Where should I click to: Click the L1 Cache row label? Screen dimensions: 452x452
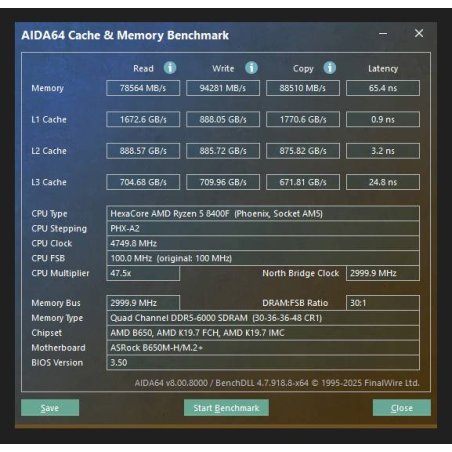click(49, 119)
